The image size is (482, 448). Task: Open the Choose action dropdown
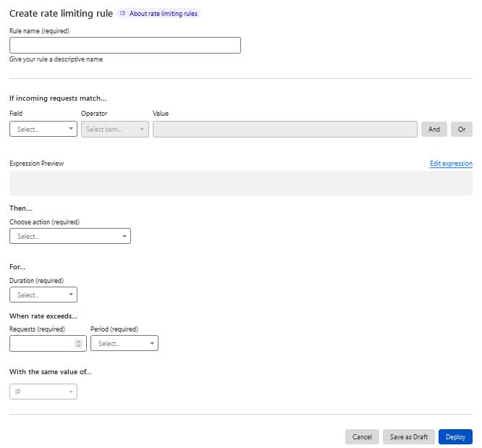tap(70, 236)
